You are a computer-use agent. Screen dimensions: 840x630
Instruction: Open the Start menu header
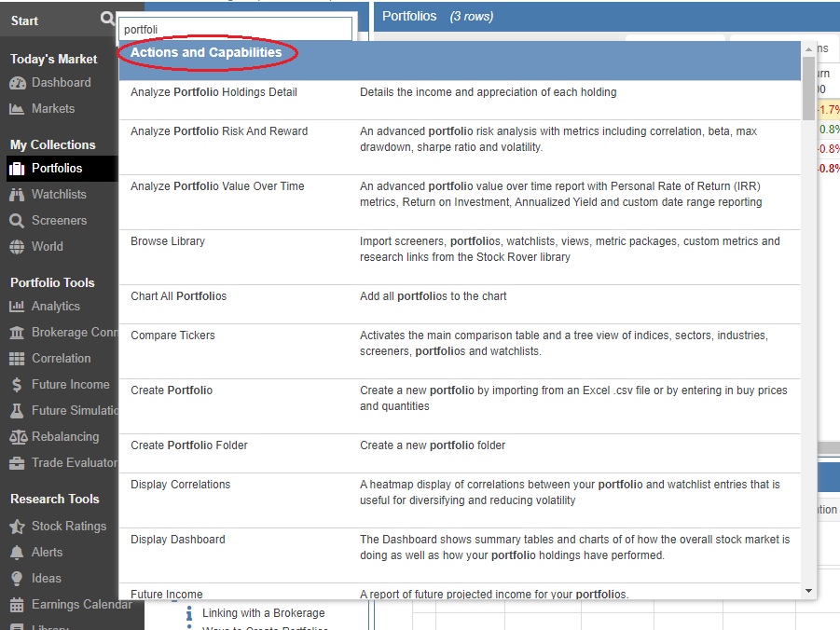coord(25,21)
